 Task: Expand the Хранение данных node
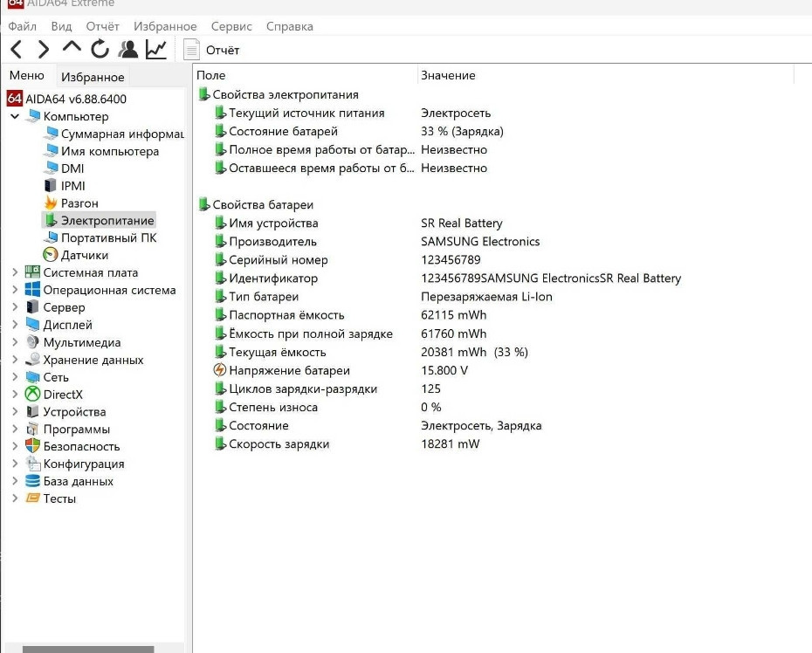(x=15, y=360)
